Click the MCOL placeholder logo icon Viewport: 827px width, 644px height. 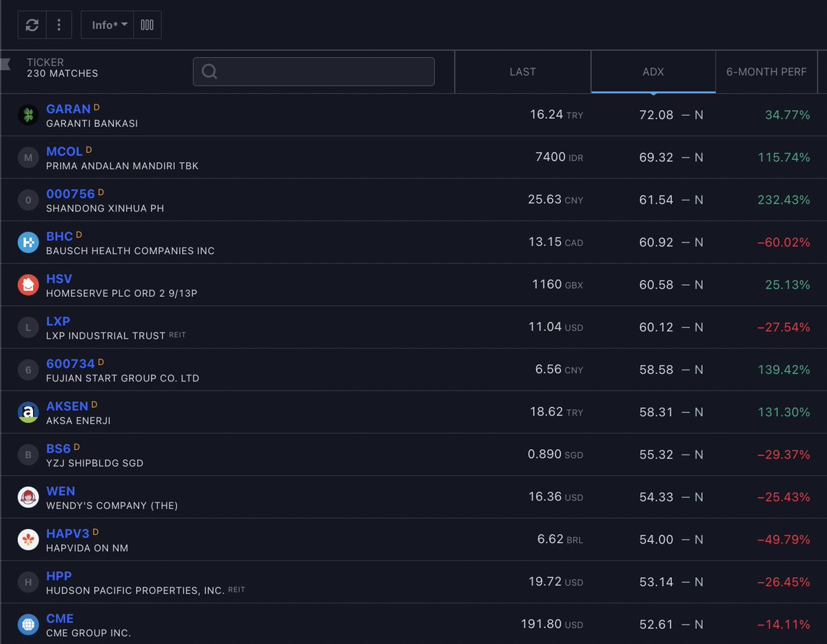(28, 158)
